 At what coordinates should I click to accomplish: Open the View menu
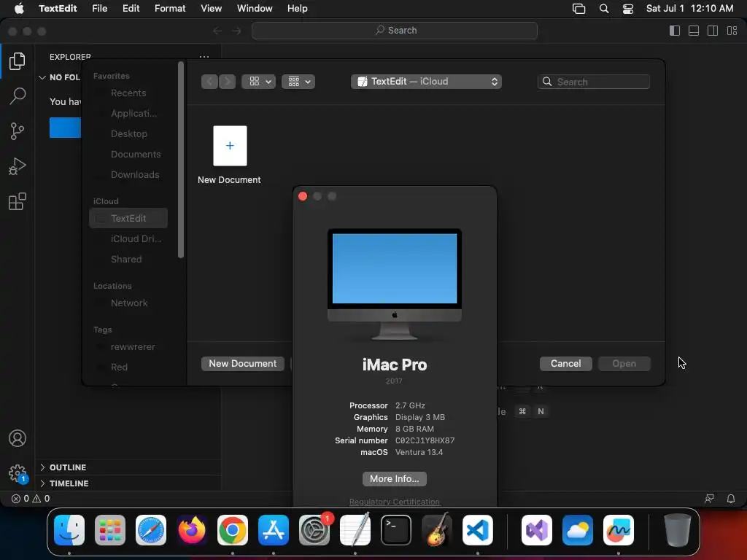click(x=211, y=9)
